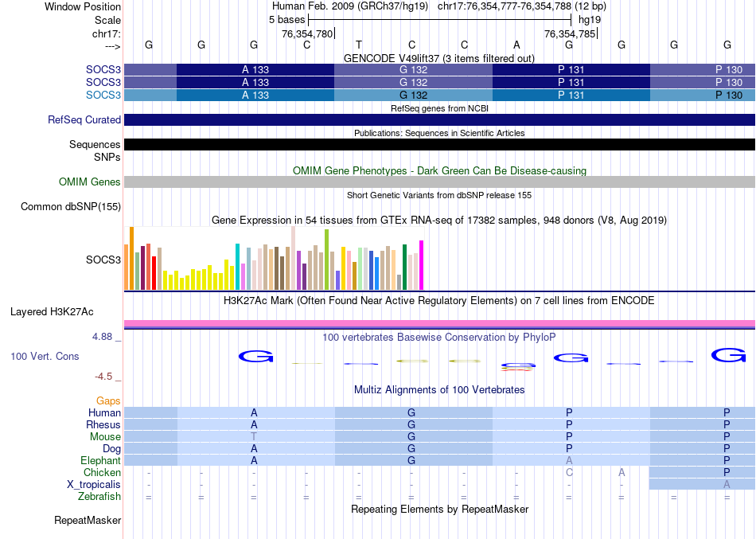Click the light-blue SOCS3 transcript label
Viewport: 756px width, 539px height.
click(x=103, y=95)
